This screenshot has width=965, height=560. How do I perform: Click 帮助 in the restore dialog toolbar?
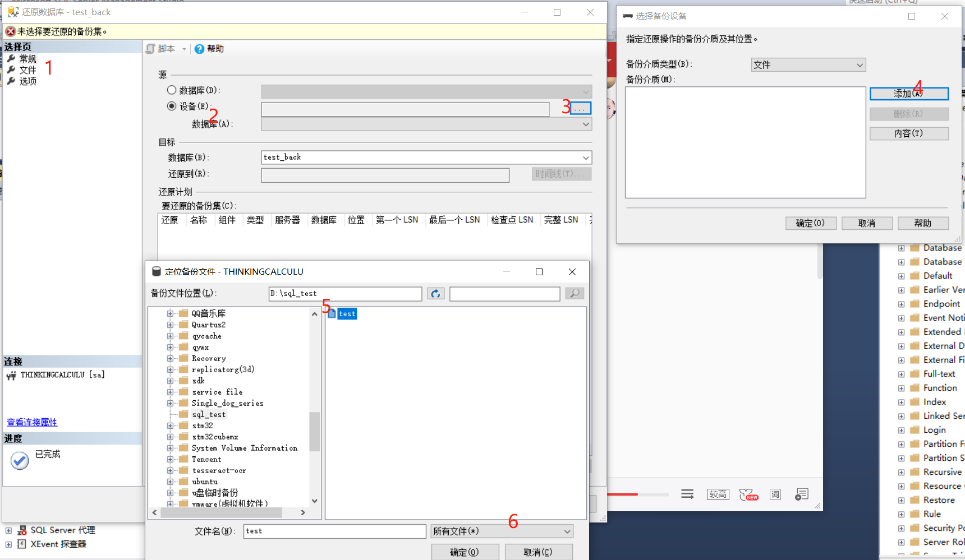point(215,49)
